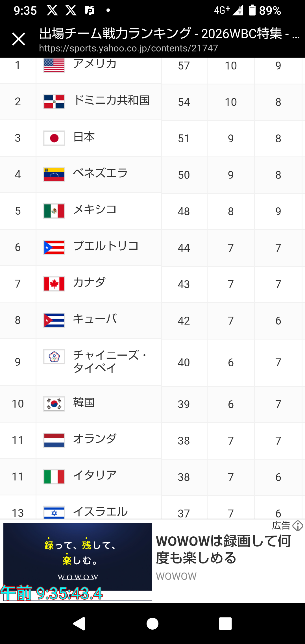Open the WOWOWは録画して何度も楽しめる ad headline
The height and width of the screenshot is (644, 305).
[223, 549]
